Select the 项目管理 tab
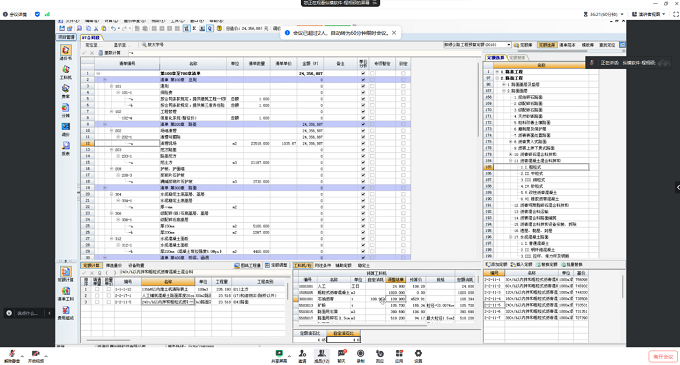Image resolution: width=680 pixels, height=365 pixels. pos(66,37)
